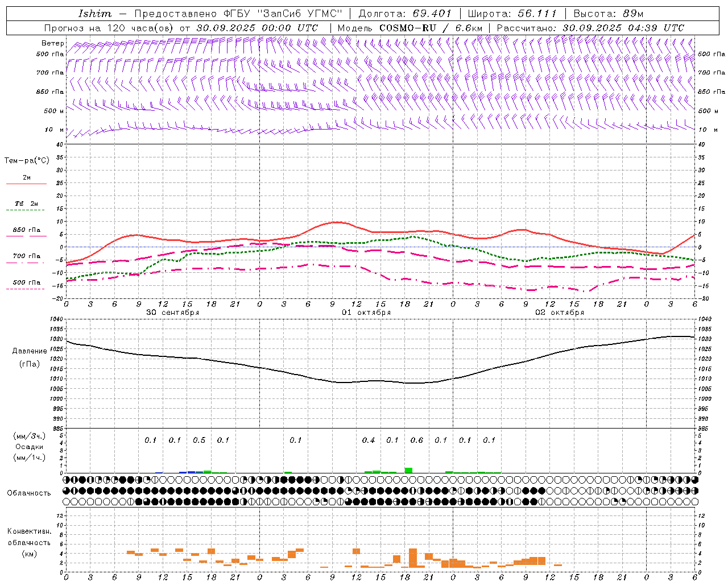Viewport: 728px width, 582px height.
Task: Click the '850 гПа' temperature legend label
Action: coord(26,230)
